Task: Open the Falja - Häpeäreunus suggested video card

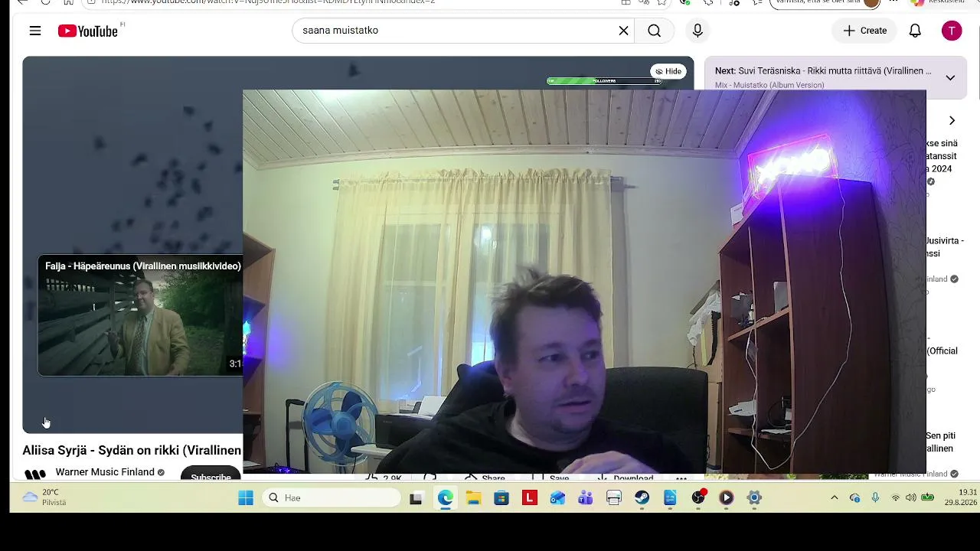Action: [x=140, y=316]
